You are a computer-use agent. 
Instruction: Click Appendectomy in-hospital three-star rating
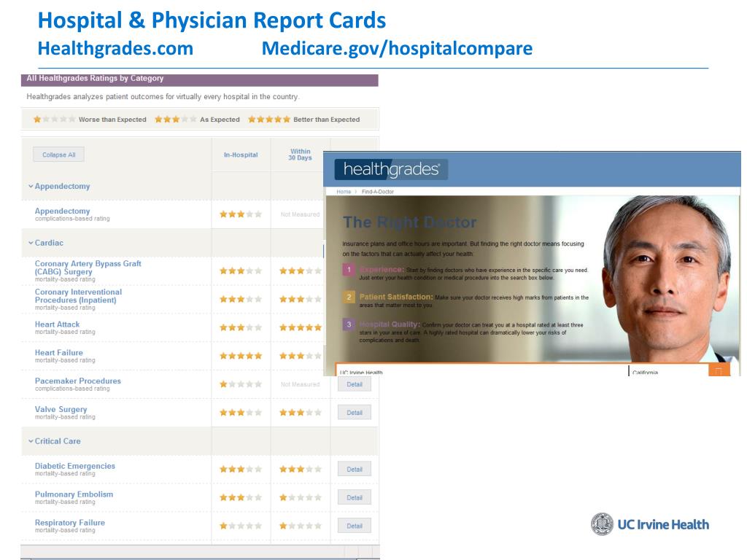pyautogui.click(x=241, y=214)
